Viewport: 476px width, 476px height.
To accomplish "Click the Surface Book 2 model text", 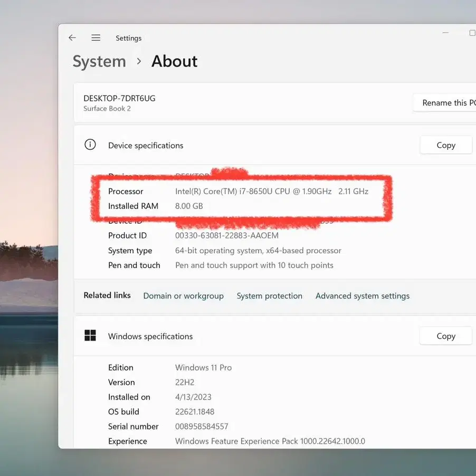I will tap(107, 108).
